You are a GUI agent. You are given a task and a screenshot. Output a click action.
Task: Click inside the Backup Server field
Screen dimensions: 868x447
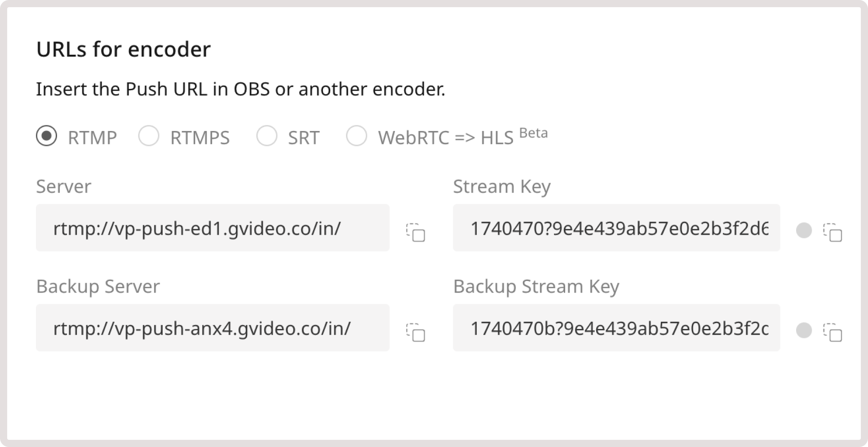(213, 328)
